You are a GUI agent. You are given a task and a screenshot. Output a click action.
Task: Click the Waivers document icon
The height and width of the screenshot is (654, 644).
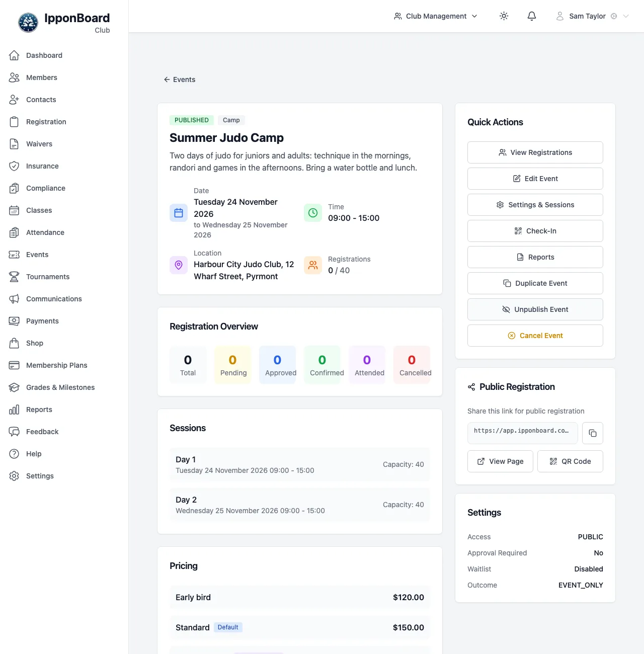tap(14, 144)
